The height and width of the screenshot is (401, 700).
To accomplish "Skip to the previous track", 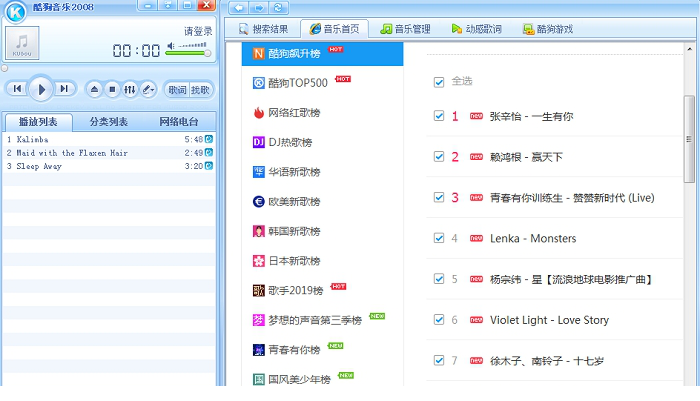I will (x=17, y=89).
